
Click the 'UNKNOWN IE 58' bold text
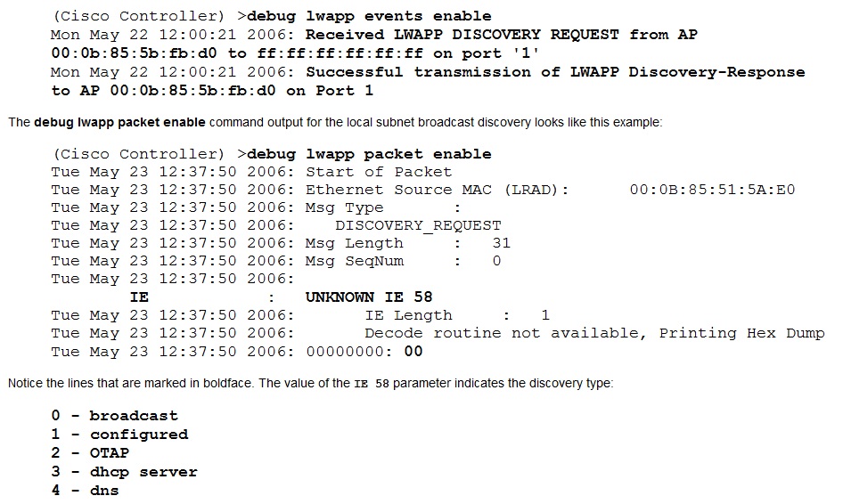click(x=369, y=297)
